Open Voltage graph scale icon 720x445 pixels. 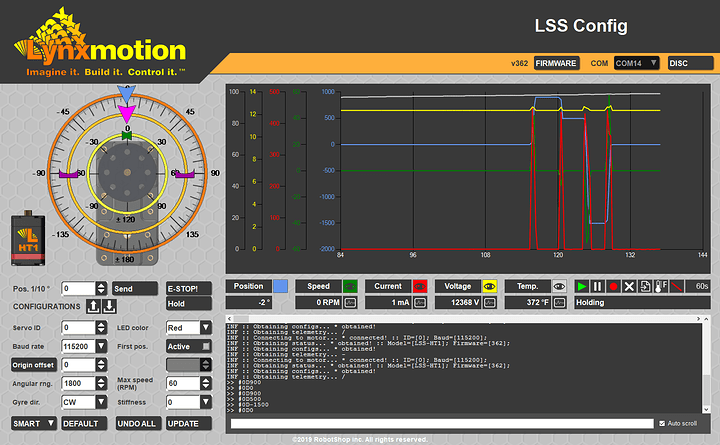tap(490, 303)
